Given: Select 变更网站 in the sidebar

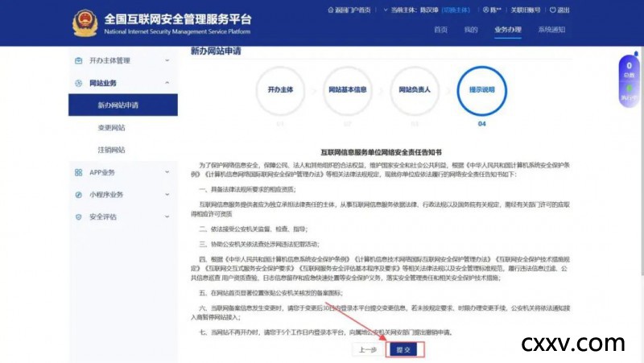Looking at the screenshot, I should [x=111, y=127].
